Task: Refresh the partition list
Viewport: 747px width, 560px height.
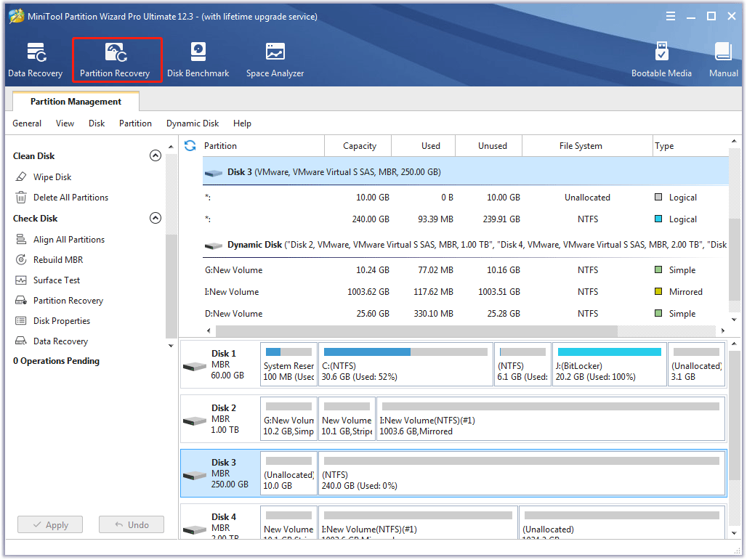Action: (189, 145)
